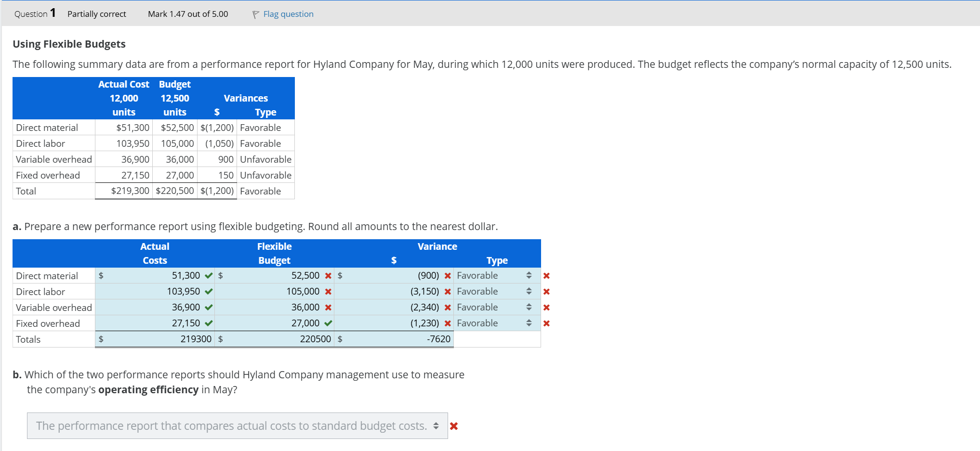Image resolution: width=980 pixels, height=451 pixels.
Task: Click the red X beside part b answer
Action: pyautogui.click(x=453, y=425)
